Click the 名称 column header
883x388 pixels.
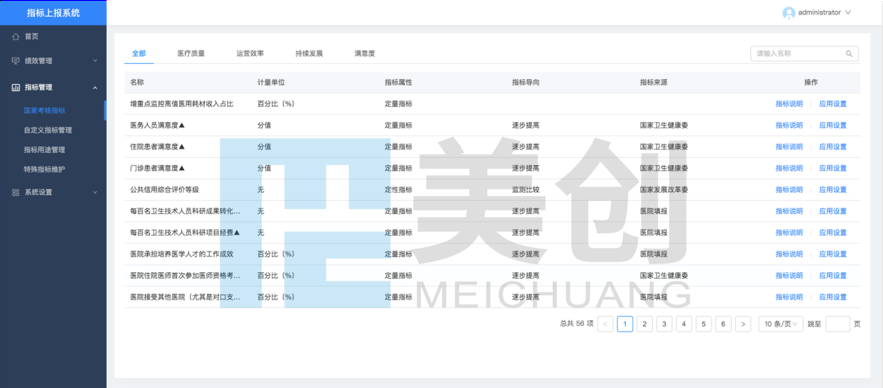[137, 82]
